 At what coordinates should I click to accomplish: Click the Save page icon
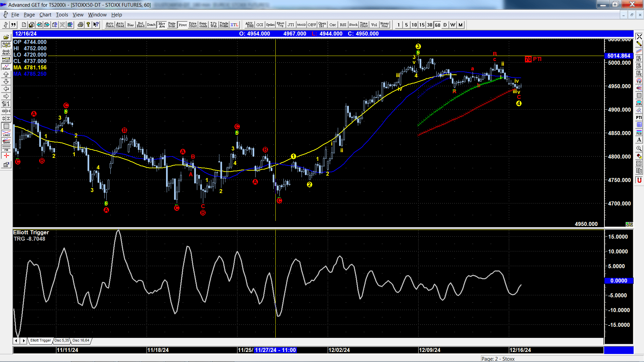pyautogui.click(x=32, y=25)
